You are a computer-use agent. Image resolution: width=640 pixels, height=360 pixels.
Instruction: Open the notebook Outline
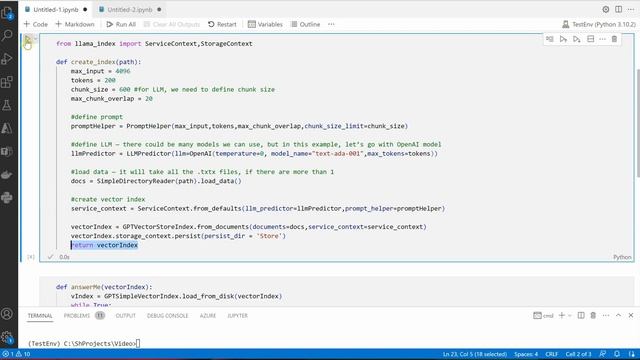point(305,24)
